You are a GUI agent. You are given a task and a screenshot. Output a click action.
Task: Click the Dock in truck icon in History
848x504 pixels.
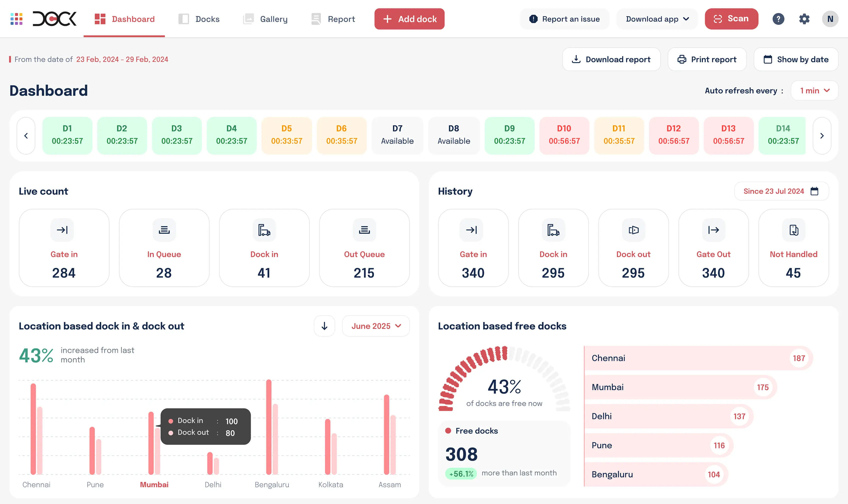click(x=553, y=230)
